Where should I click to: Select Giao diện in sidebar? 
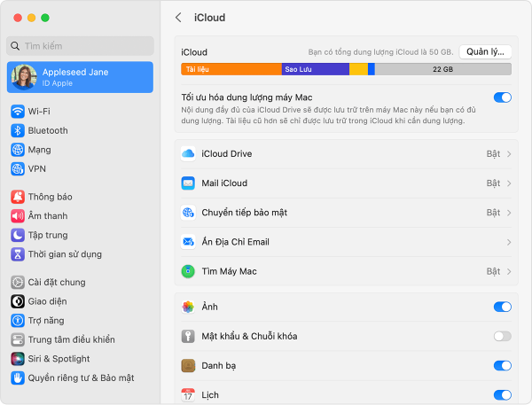click(x=80, y=301)
